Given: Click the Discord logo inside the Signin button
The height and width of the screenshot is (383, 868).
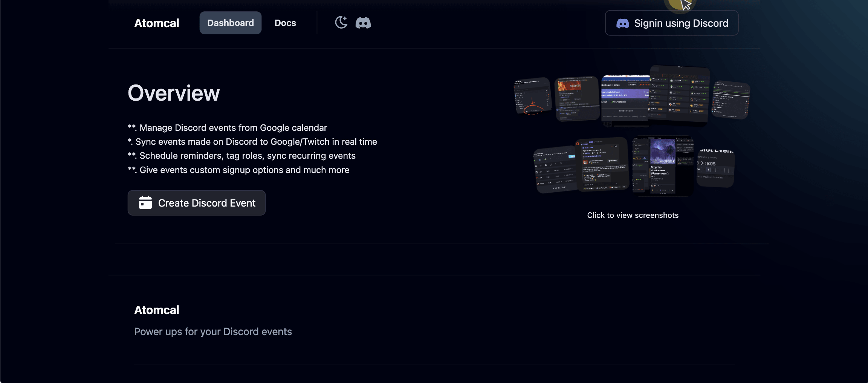Looking at the screenshot, I should pos(622,23).
